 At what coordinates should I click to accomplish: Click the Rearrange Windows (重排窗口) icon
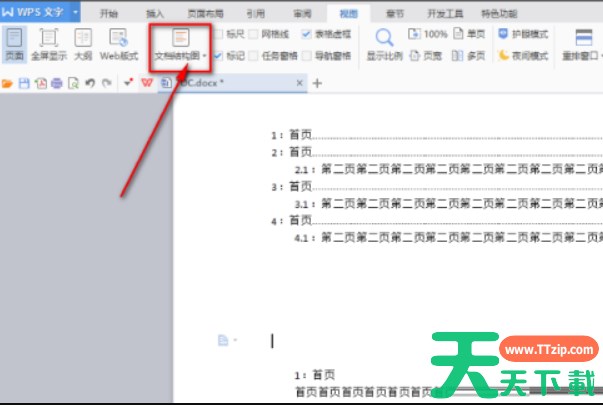[x=587, y=43]
